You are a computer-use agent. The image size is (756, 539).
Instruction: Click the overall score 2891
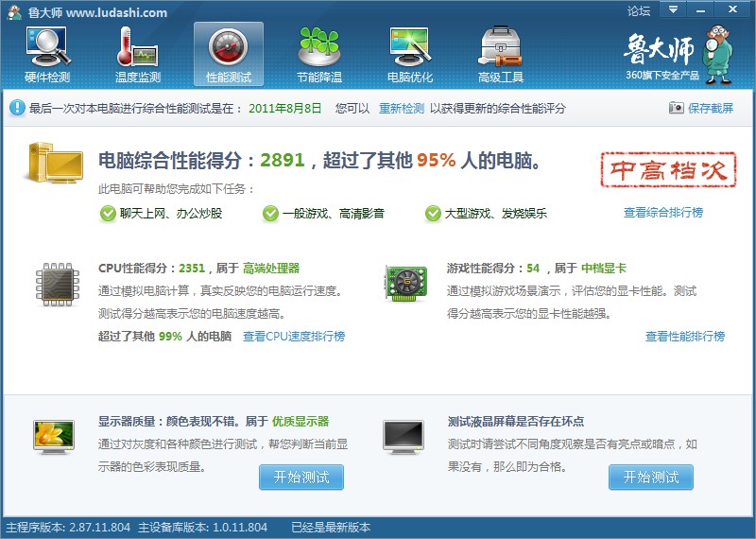coord(283,160)
